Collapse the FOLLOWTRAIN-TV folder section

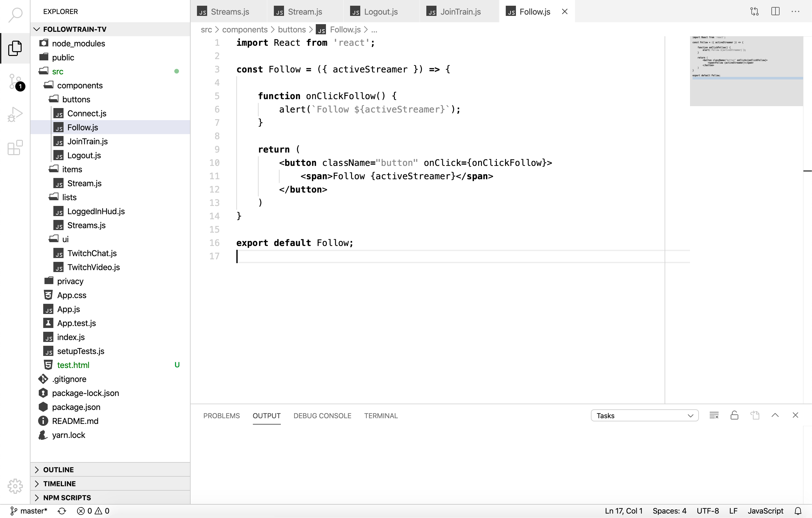(x=110, y=29)
